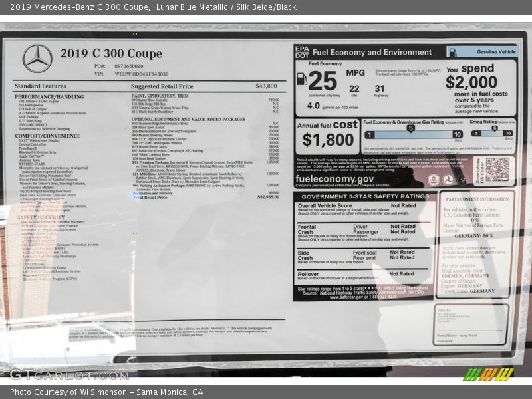
Task: Click 'BREMEN, GERMANY' final assembly point
Action: 465,275
